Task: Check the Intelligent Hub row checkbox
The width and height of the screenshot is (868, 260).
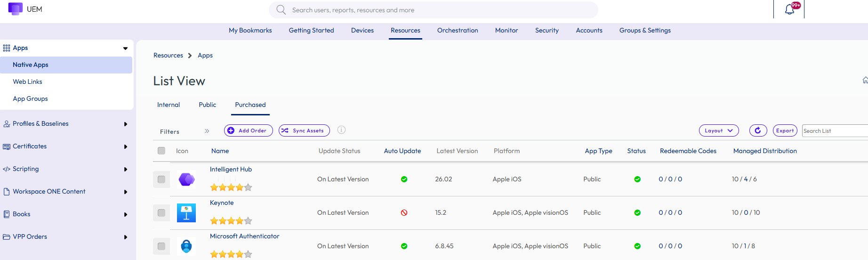Action: pyautogui.click(x=161, y=179)
